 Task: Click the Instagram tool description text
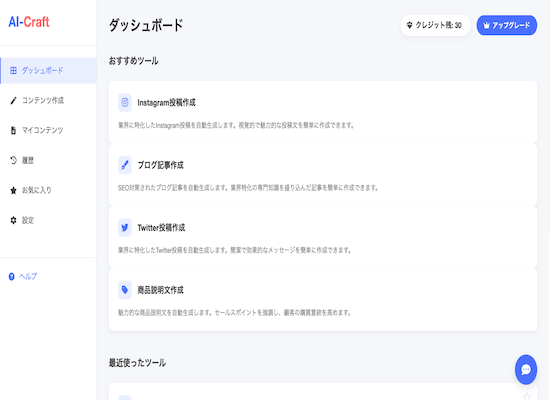(236, 125)
